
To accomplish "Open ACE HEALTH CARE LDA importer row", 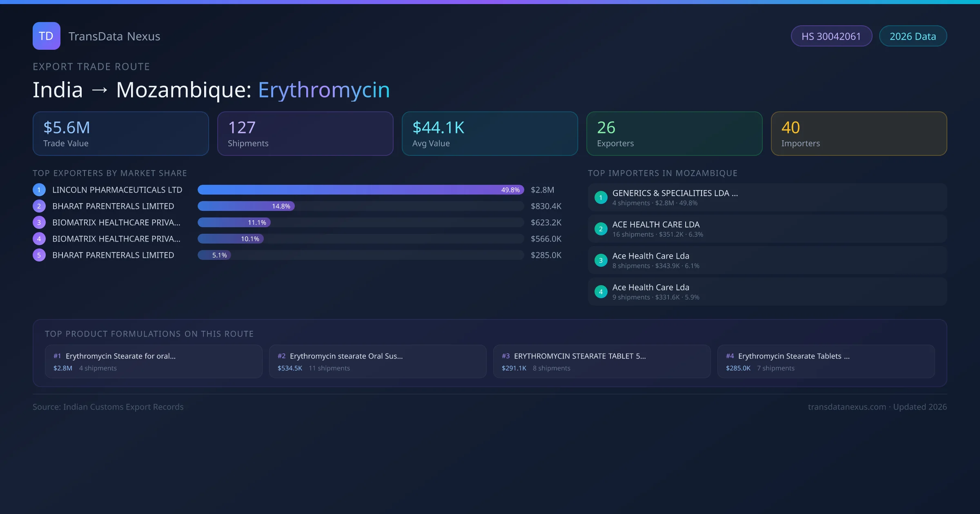I will click(767, 229).
